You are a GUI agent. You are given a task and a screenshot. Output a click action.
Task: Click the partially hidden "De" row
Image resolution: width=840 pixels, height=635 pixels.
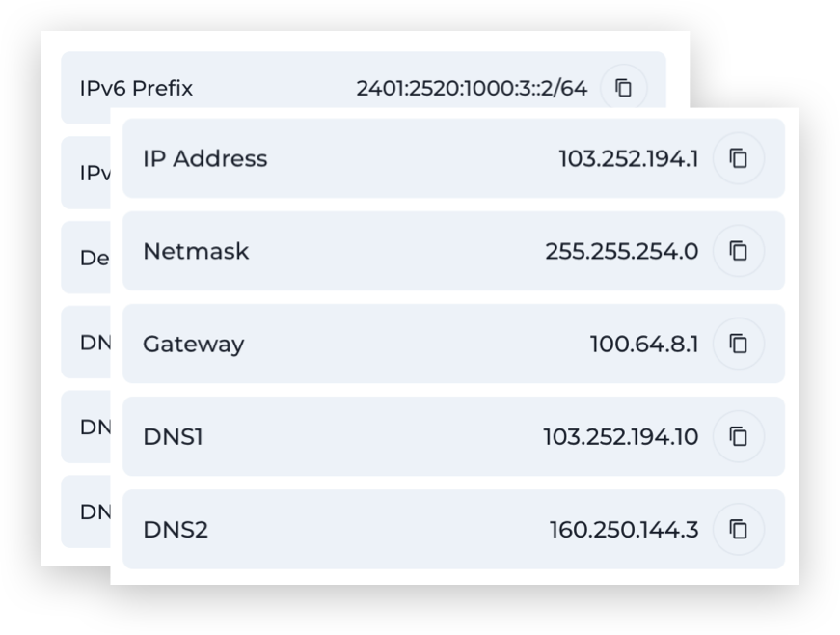point(92,259)
